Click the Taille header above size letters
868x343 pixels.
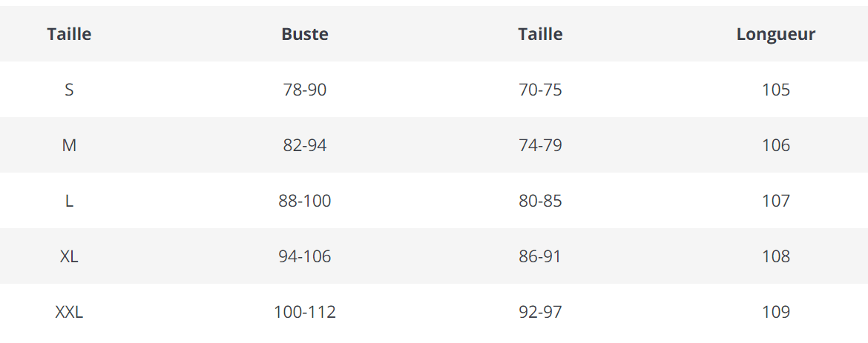tap(69, 34)
